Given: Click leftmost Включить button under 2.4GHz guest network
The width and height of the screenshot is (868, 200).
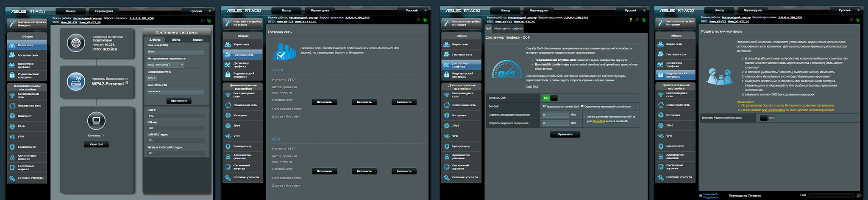Looking at the screenshot, I should 325,102.
